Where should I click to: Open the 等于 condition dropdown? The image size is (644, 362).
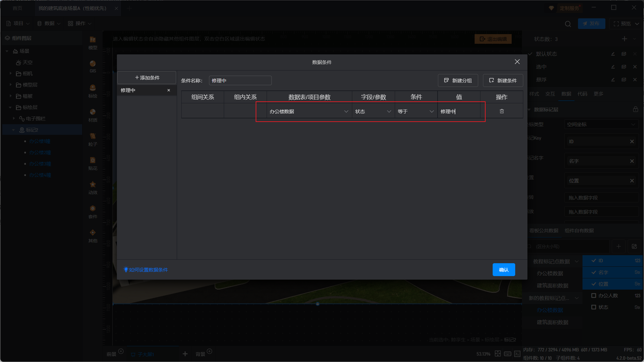(416, 111)
